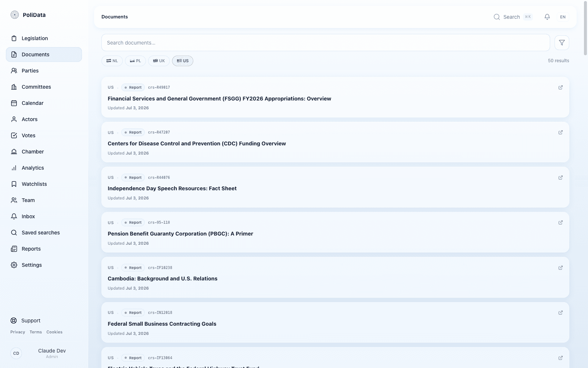Open Cambodia: Background and U.S. Relations

tap(162, 279)
